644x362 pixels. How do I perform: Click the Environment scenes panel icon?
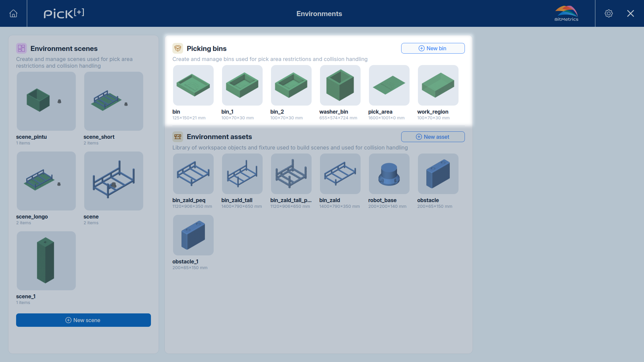point(21,48)
